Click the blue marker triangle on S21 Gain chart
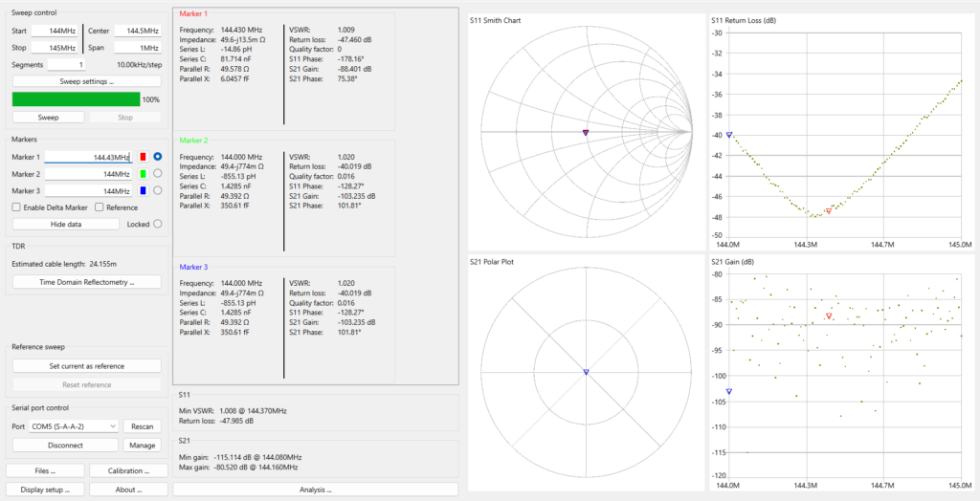 pyautogui.click(x=729, y=391)
